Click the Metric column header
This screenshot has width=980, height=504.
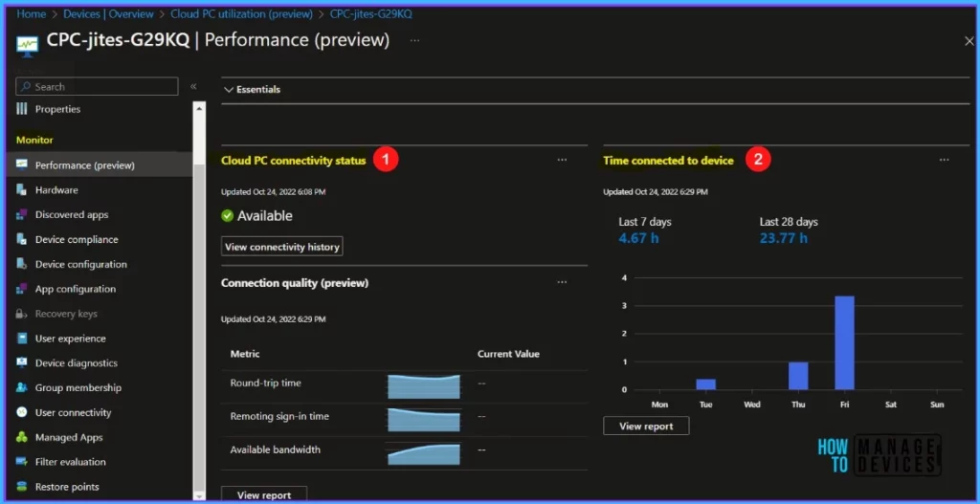coord(245,354)
